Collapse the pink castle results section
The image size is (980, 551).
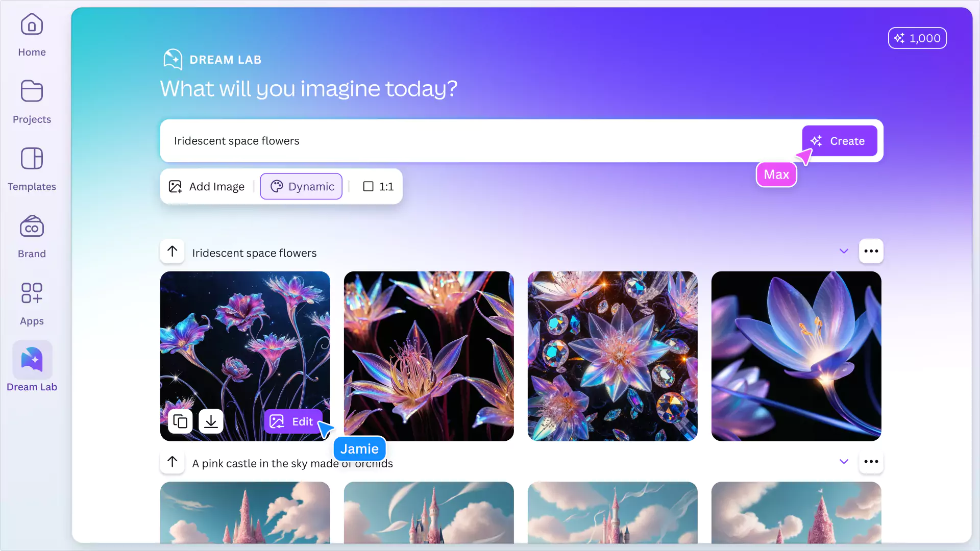(x=843, y=461)
